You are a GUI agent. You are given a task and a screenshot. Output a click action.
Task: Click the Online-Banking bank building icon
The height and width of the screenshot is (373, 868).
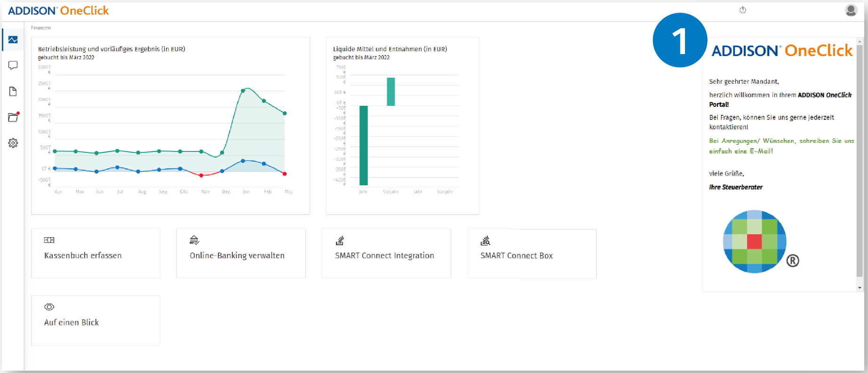(194, 240)
